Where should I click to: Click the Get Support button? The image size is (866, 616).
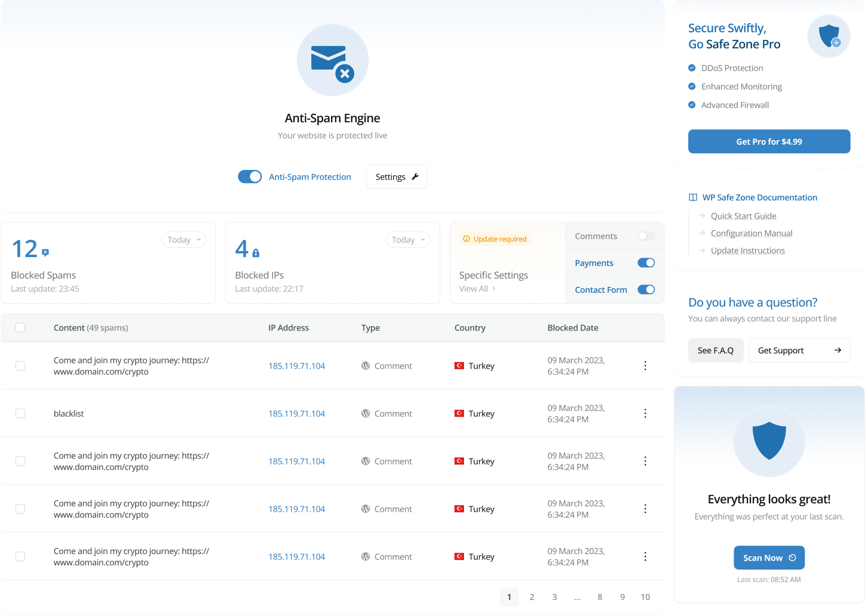click(799, 350)
